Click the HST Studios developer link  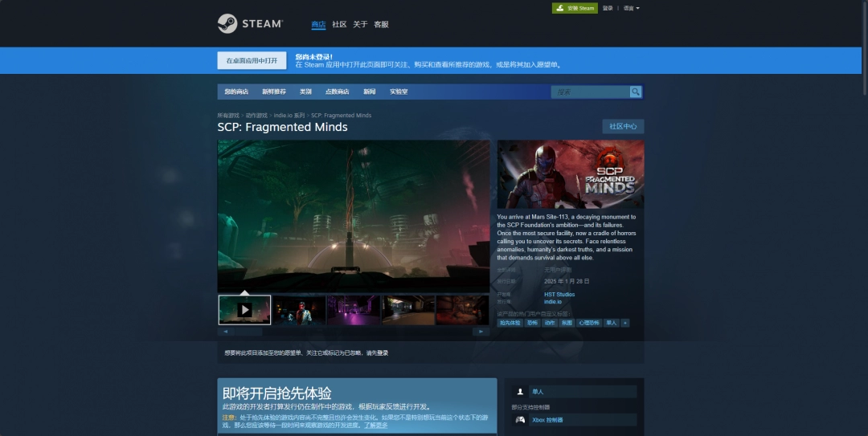point(559,295)
